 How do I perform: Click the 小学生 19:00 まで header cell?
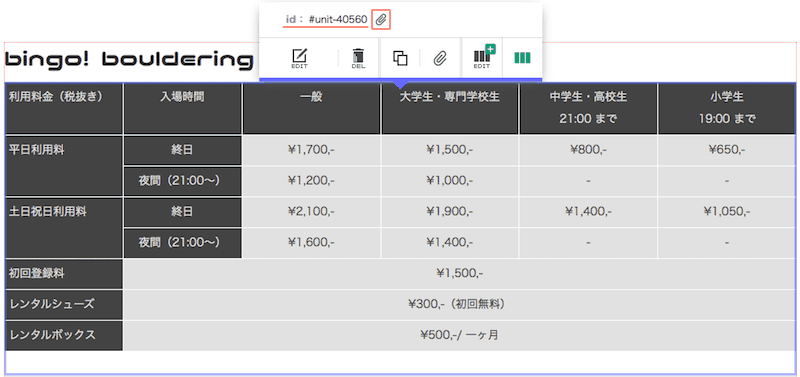[x=727, y=109]
